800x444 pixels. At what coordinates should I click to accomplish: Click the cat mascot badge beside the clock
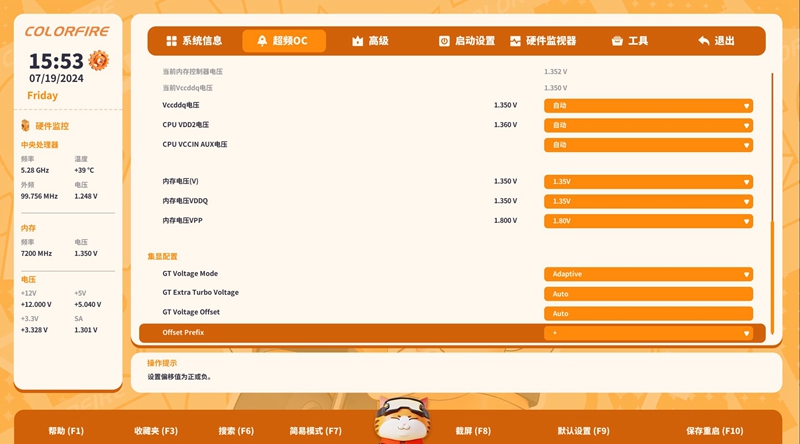click(x=98, y=62)
